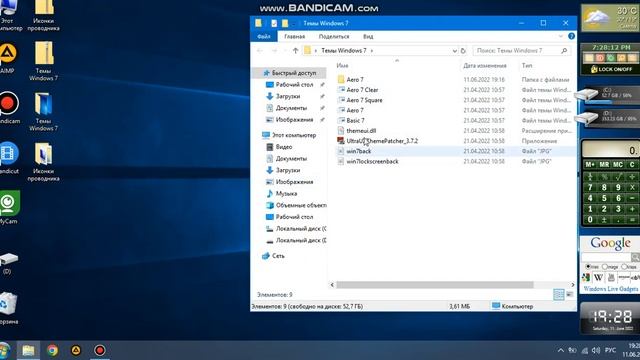Click Properties icon in Explorer title bar
This screenshot has height=360, width=640.
tap(274, 23)
